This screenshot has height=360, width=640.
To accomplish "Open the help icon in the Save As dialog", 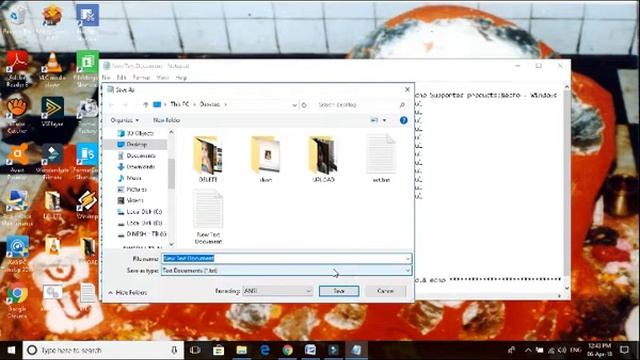I will point(404,120).
